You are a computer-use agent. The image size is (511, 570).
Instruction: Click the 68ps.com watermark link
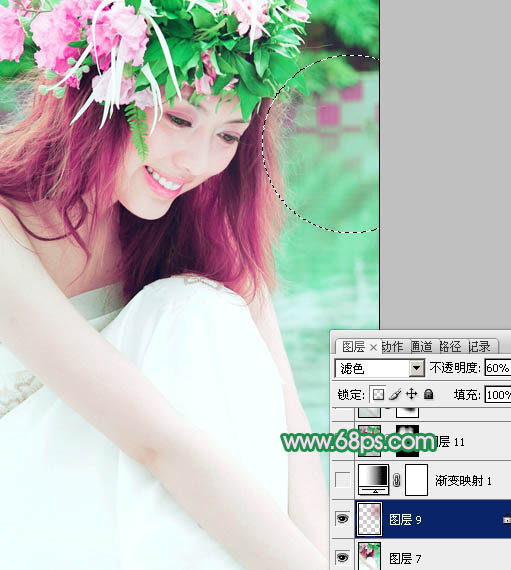coord(359,442)
